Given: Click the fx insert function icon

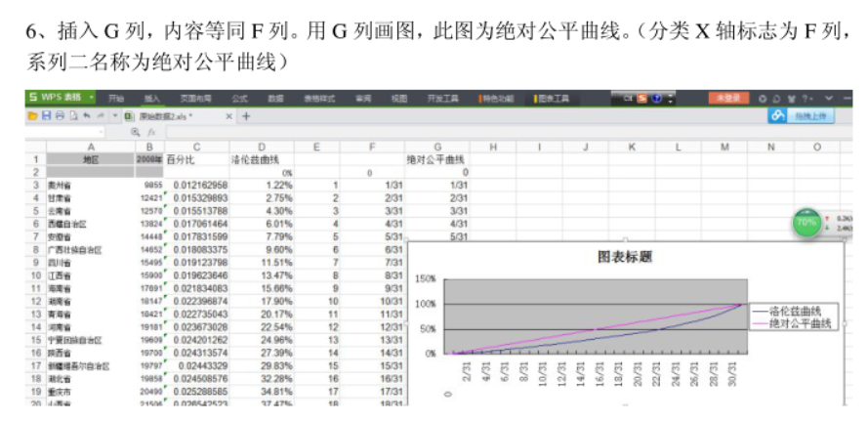Looking at the screenshot, I should [150, 132].
